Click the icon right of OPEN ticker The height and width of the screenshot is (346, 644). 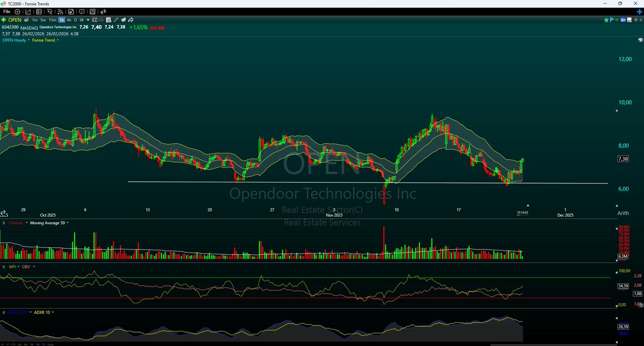(x=26, y=20)
